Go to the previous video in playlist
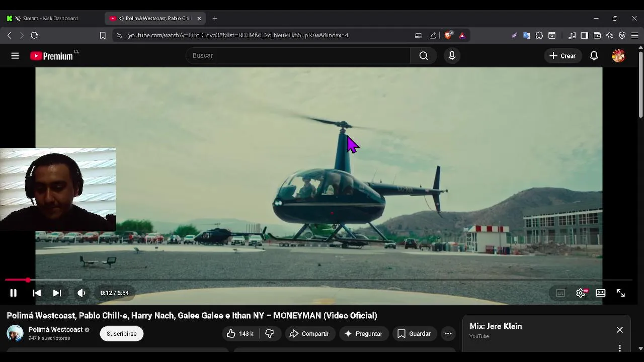Viewport: 644px width, 362px height. (x=37, y=293)
